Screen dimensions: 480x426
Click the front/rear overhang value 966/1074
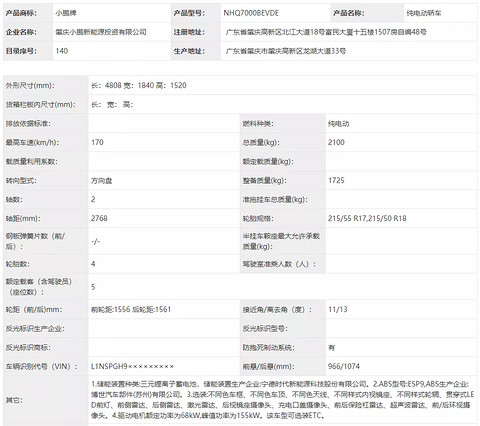(344, 366)
